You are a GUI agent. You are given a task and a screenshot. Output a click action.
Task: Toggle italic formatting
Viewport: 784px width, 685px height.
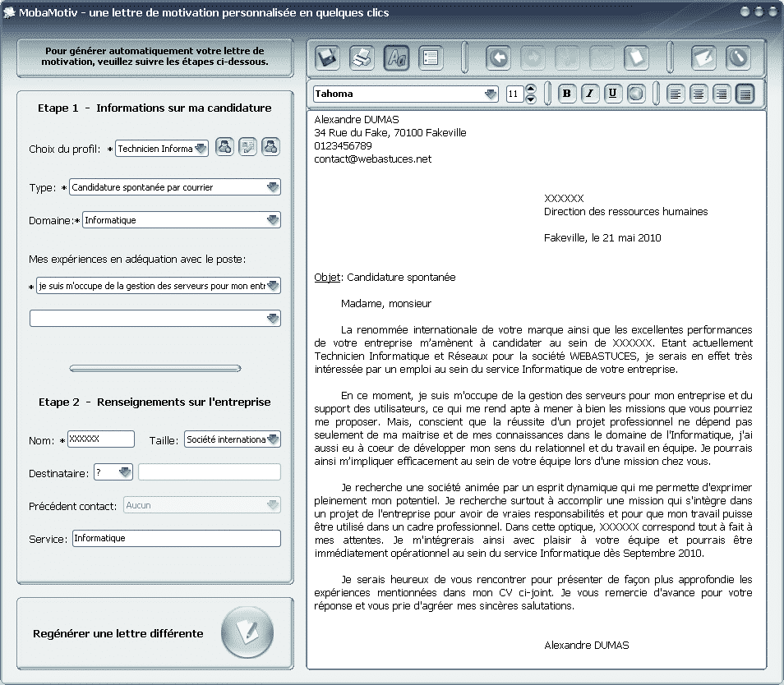coord(589,94)
